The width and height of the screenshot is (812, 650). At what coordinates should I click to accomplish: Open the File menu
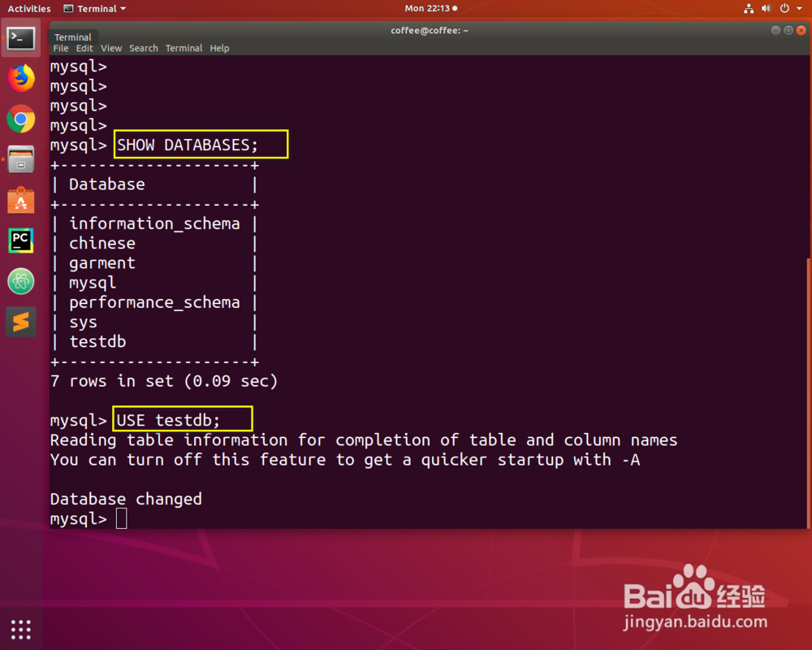(61, 48)
